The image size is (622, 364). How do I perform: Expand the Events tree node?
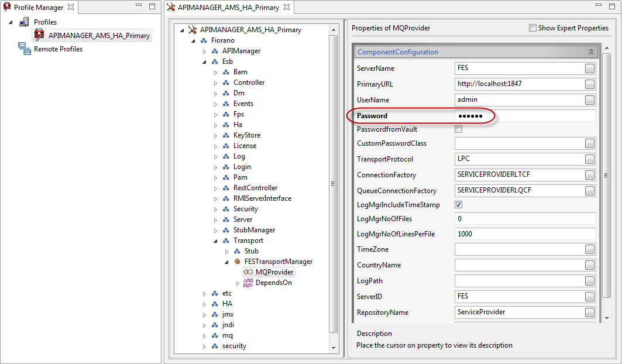(215, 104)
